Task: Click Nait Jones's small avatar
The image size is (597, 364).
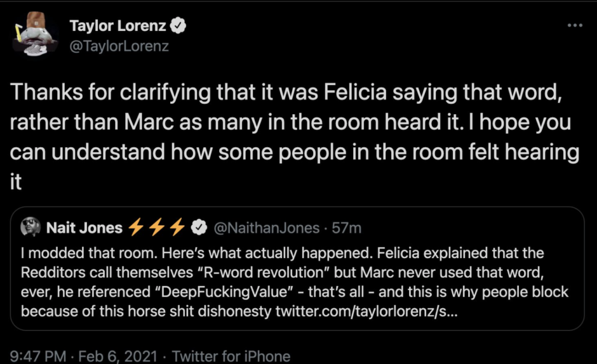Action: click(x=30, y=228)
